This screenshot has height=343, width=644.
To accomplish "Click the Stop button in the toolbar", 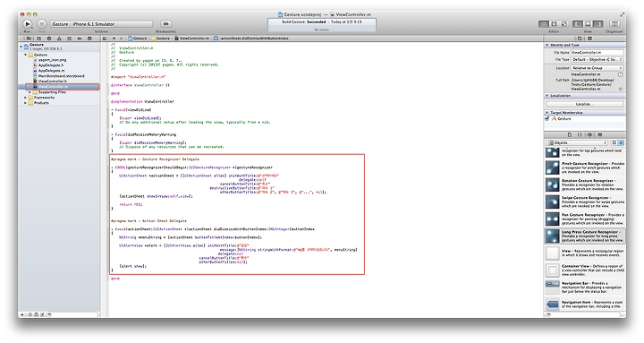I will pos(42,24).
